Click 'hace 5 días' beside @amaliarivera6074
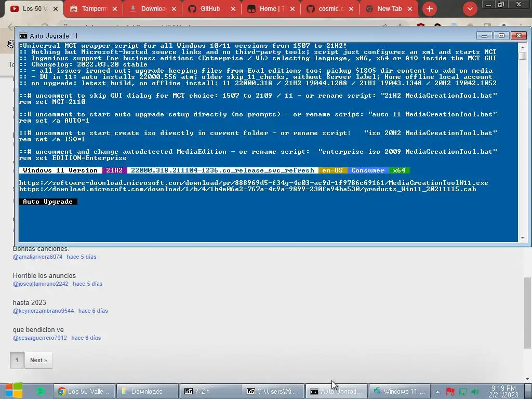This screenshot has height=399, width=532. [82, 257]
